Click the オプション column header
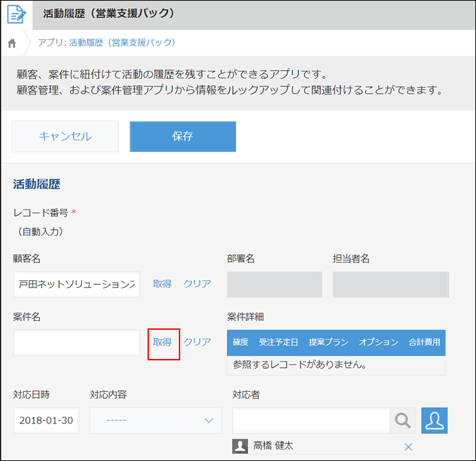Viewport: 476px width, 461px height. click(378, 342)
